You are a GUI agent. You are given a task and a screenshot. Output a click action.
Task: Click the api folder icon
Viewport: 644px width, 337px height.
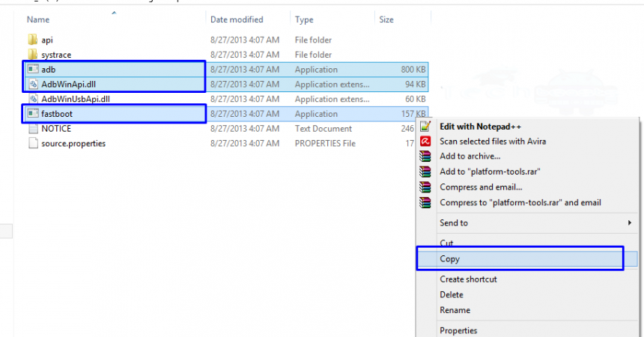click(33, 40)
